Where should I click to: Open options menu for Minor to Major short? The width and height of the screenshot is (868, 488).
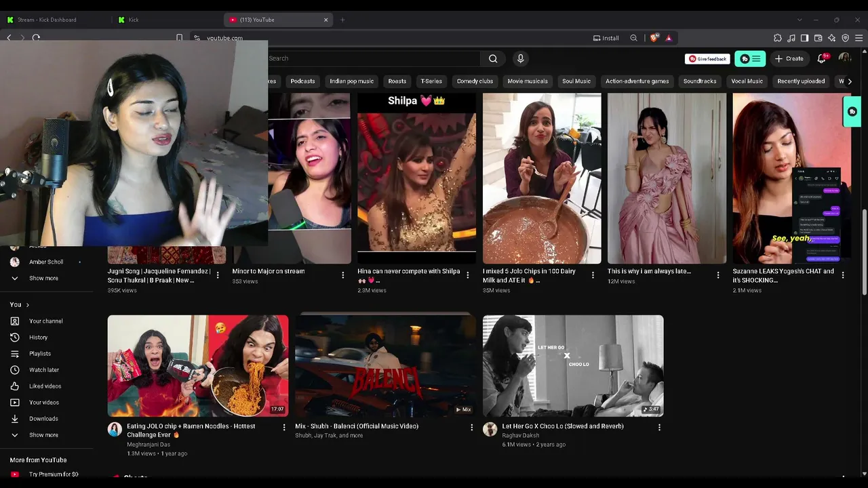point(343,275)
